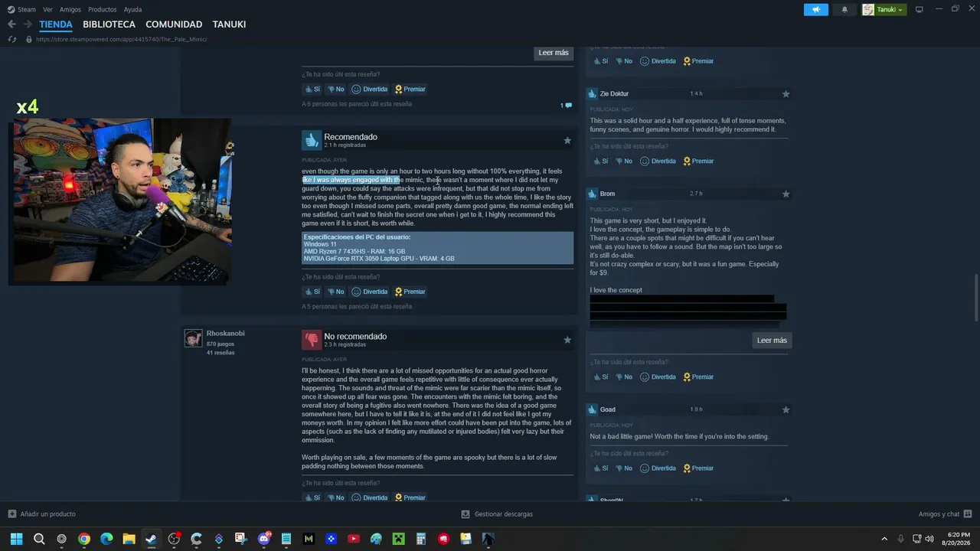
Task: Open Minecraft from the taskbar
Action: [398, 539]
